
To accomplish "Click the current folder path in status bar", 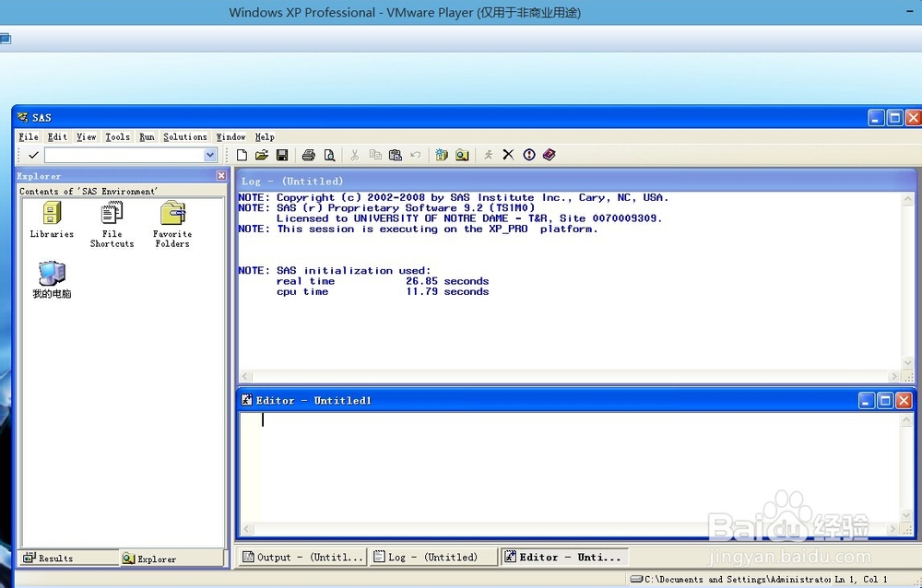I will [x=730, y=579].
